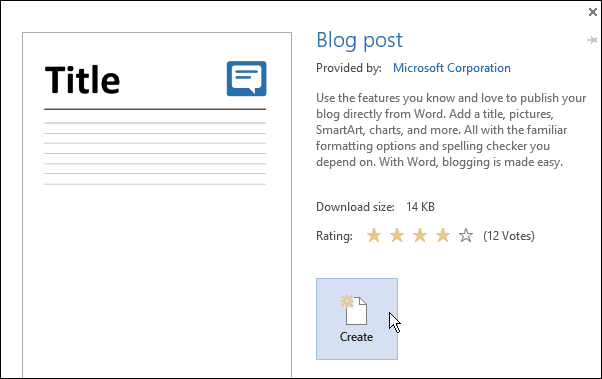Click the Blog post heading
Image resolution: width=602 pixels, height=379 pixels.
359,40
